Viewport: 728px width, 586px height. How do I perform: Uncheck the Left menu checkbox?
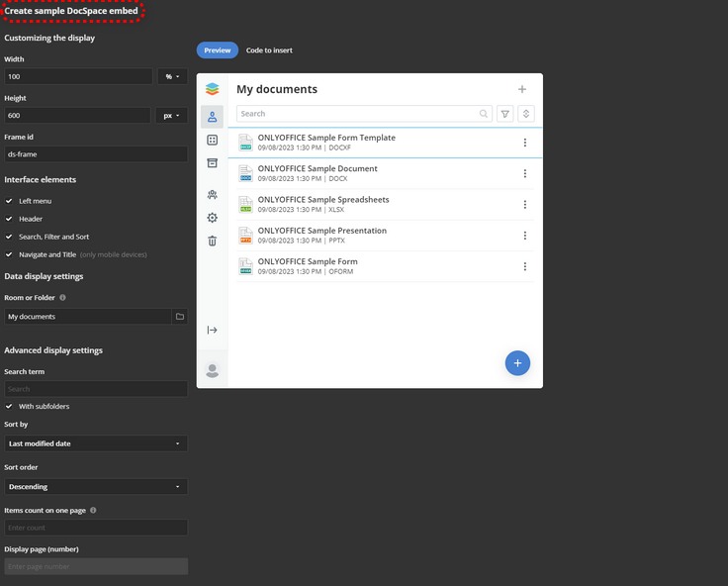tap(9, 201)
